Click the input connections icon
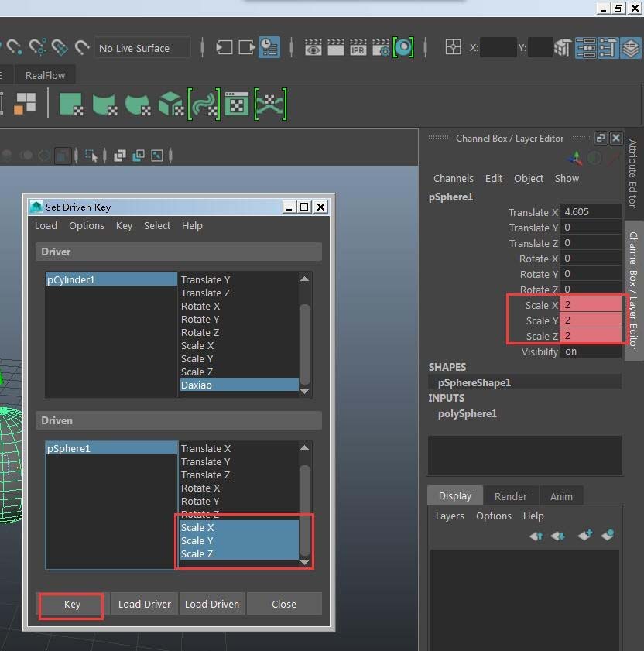This screenshot has width=644, height=651. click(x=224, y=47)
